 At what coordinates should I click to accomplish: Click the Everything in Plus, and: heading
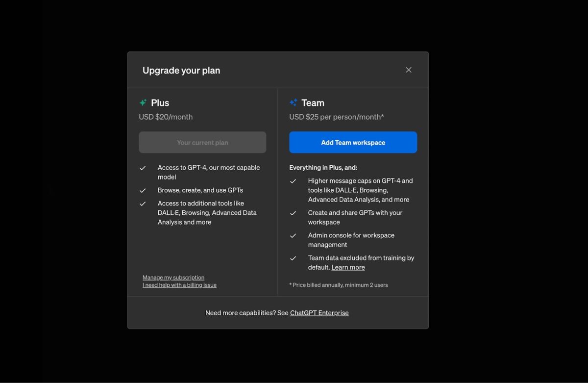pyautogui.click(x=323, y=168)
